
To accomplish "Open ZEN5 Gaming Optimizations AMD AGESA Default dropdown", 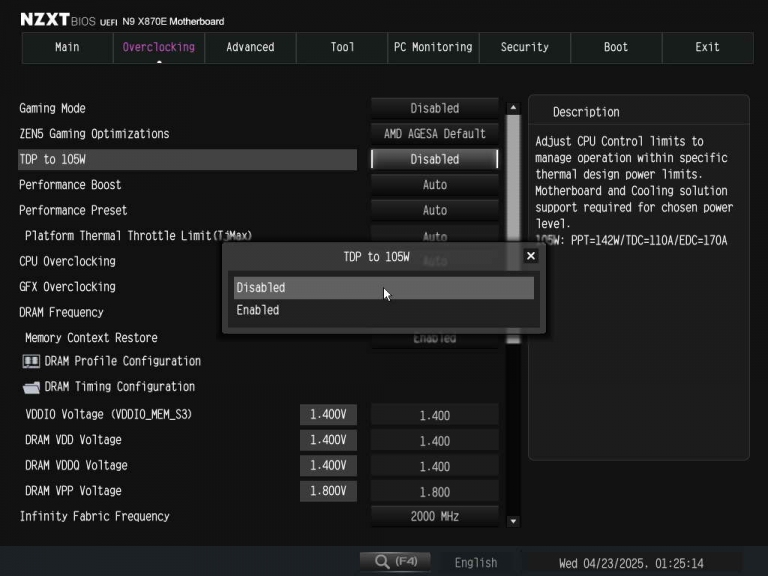I will coord(434,134).
